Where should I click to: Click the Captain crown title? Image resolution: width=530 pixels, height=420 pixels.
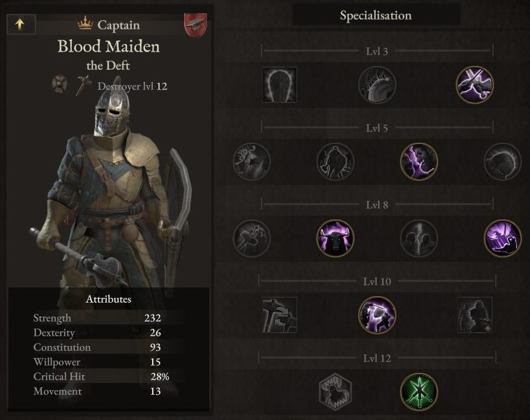[109, 24]
